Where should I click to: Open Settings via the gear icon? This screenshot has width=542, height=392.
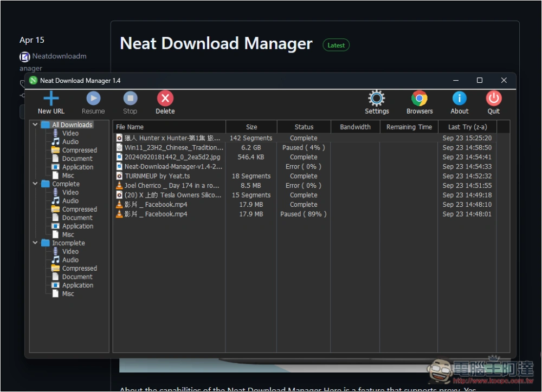coord(377,99)
